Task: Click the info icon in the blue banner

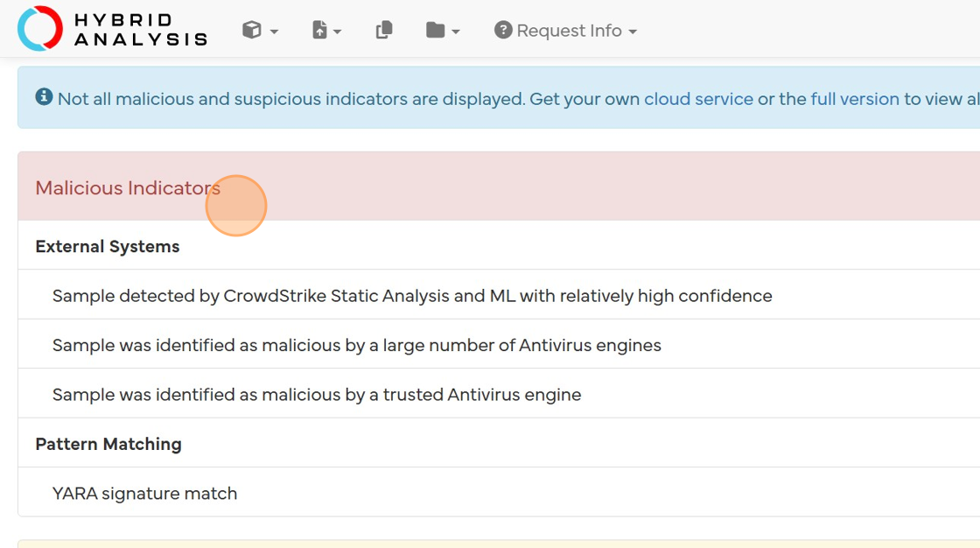Action: click(44, 98)
